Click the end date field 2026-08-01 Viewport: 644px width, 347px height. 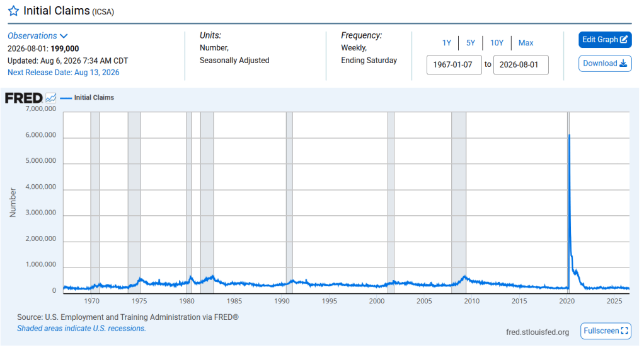pos(520,65)
